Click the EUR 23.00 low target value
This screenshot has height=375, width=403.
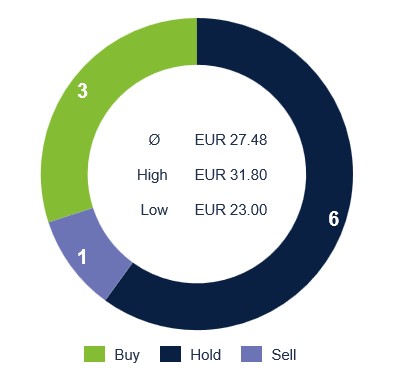tap(231, 210)
